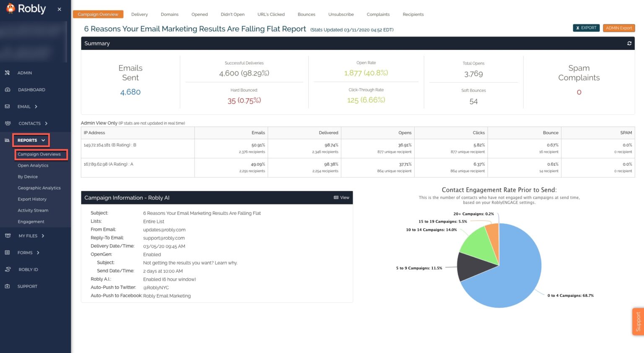Click the My Files icon

click(8, 236)
